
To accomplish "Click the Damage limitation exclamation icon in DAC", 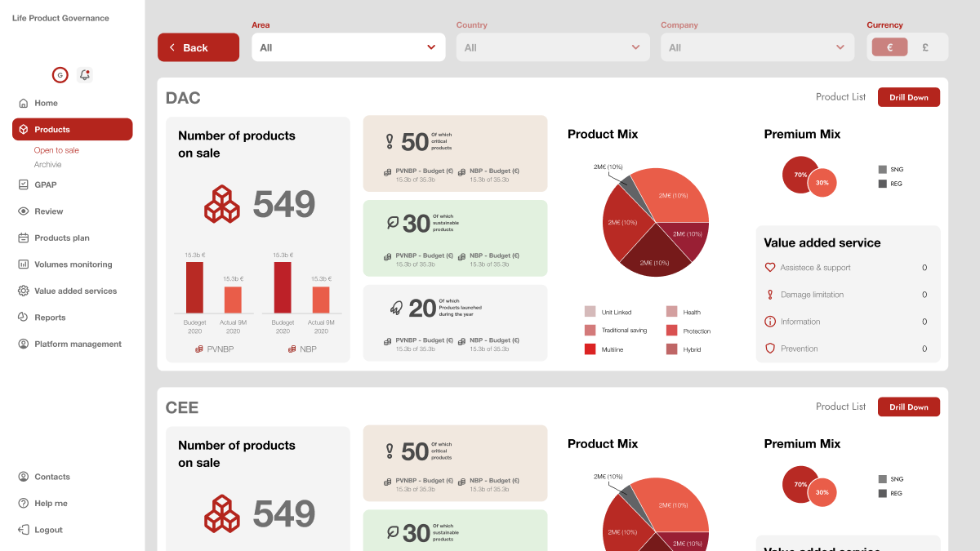I will pyautogui.click(x=769, y=295).
